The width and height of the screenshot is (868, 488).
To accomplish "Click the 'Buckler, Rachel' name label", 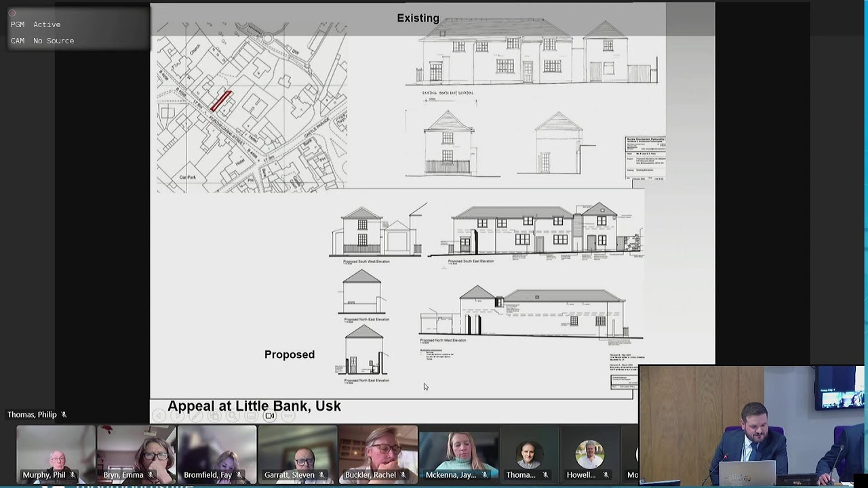I will 371,475.
